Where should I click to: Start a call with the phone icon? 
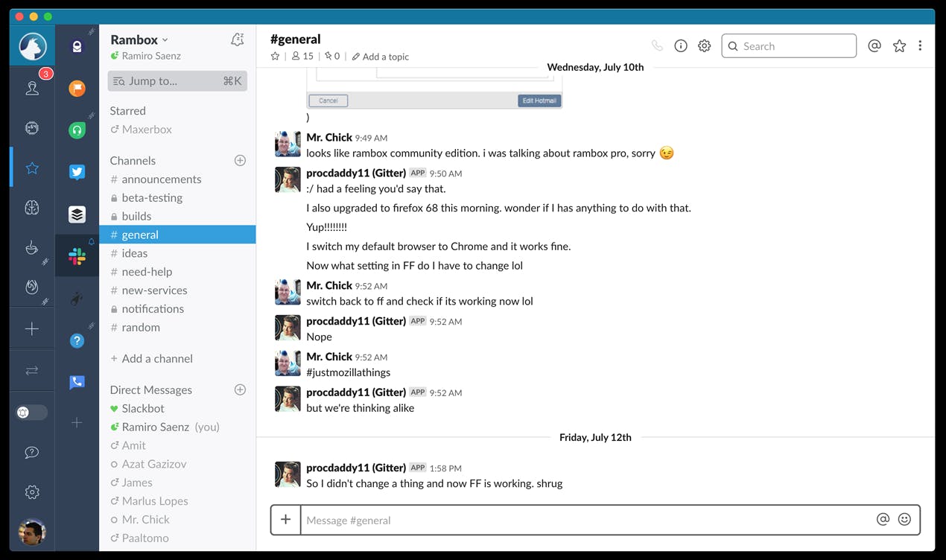[x=657, y=46]
